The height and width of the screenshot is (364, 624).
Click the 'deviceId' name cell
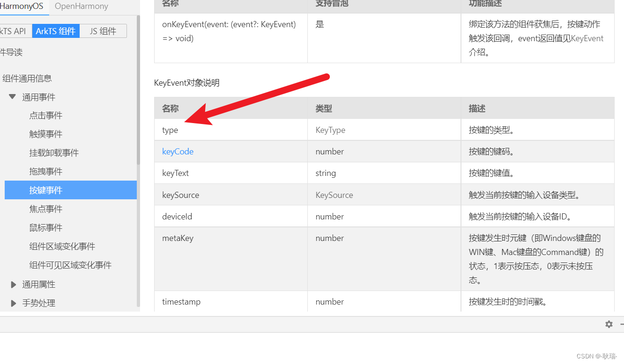click(x=231, y=217)
